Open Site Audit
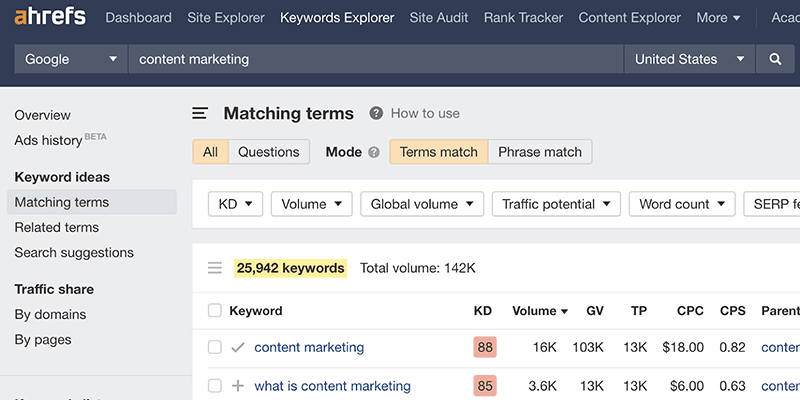Image resolution: width=800 pixels, height=400 pixels. click(439, 18)
